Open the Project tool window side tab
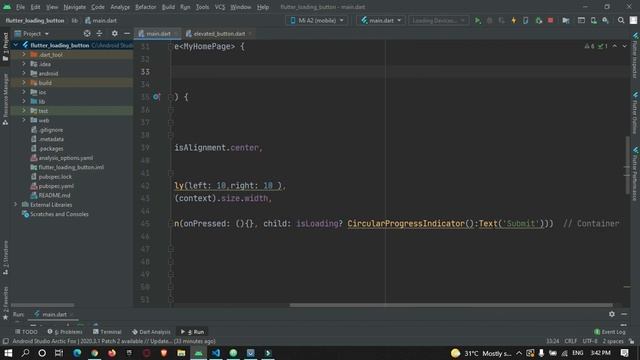The width and height of the screenshot is (640, 360). pyautogui.click(x=5, y=47)
